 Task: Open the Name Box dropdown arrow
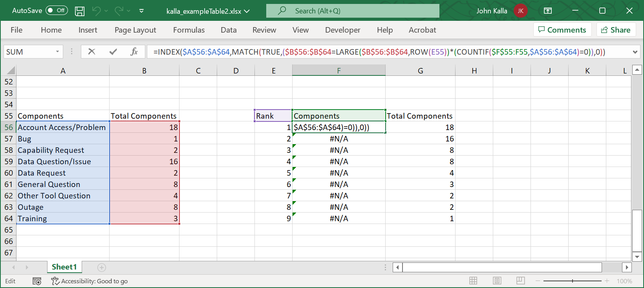[57, 52]
